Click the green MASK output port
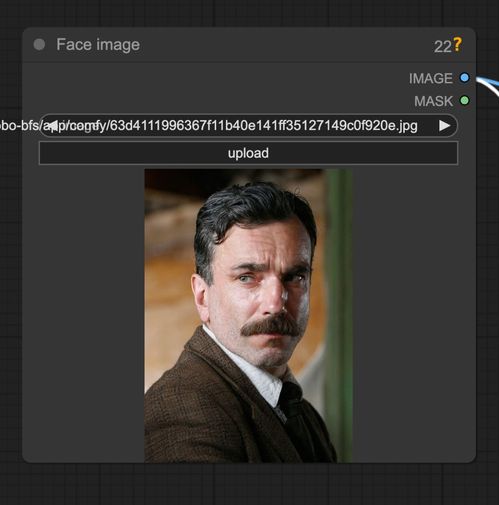499x505 pixels. click(464, 100)
